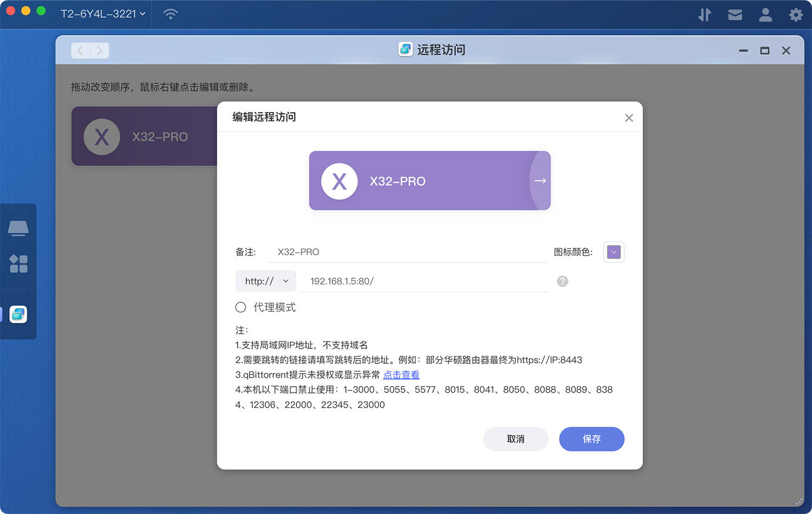
Task: Click the X32-PRO preview card name
Action: coord(398,181)
